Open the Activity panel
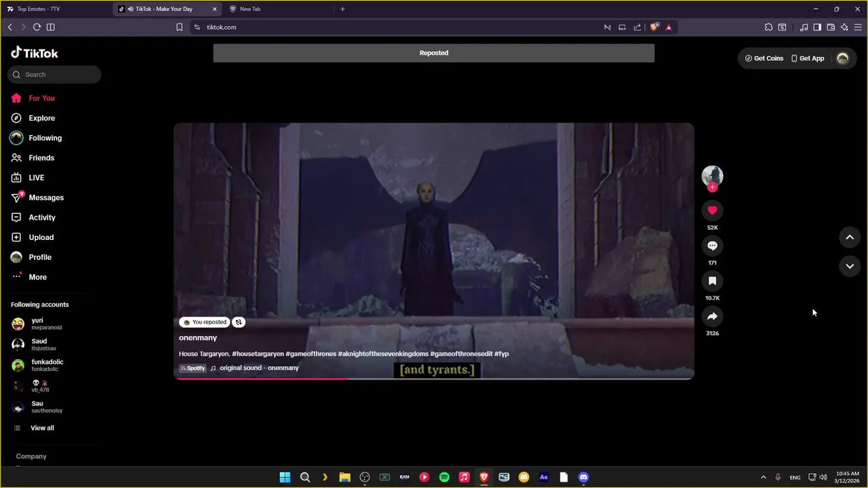Screen dimensions: 868x488 42,218
